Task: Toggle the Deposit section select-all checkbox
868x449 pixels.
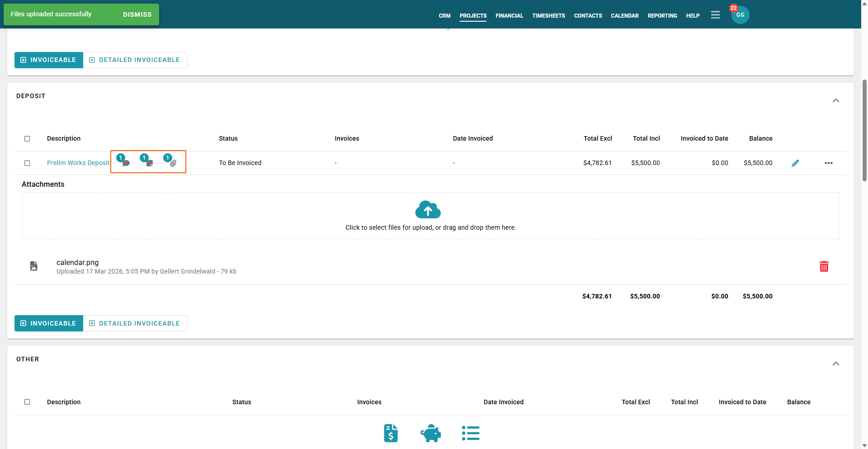Action: [x=27, y=139]
